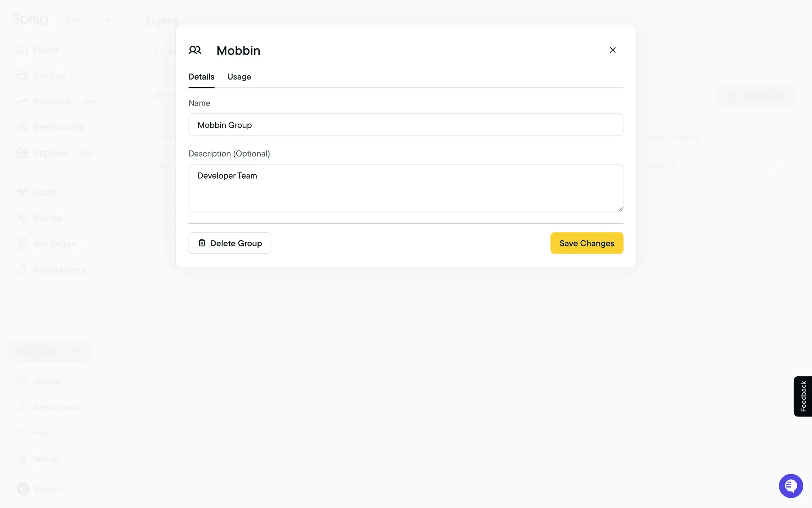
Task: Click the Delete Group button
Action: click(x=230, y=243)
